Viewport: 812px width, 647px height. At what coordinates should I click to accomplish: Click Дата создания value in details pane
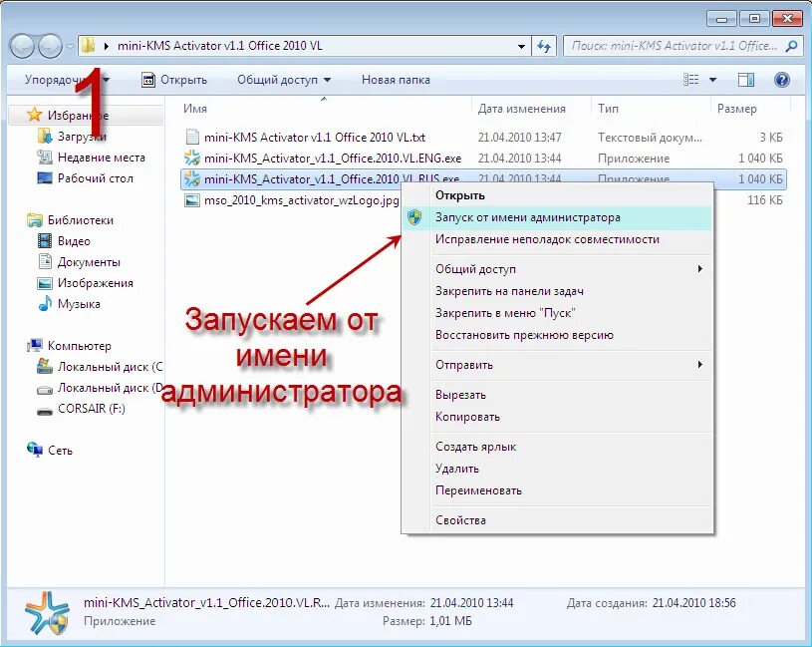(693, 603)
